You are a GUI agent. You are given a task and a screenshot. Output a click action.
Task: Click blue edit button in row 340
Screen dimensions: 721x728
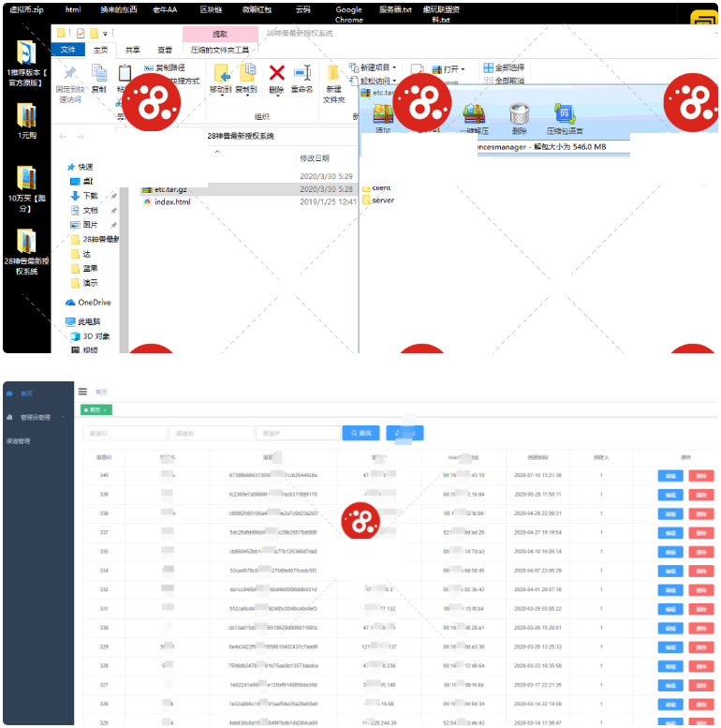[x=670, y=475]
